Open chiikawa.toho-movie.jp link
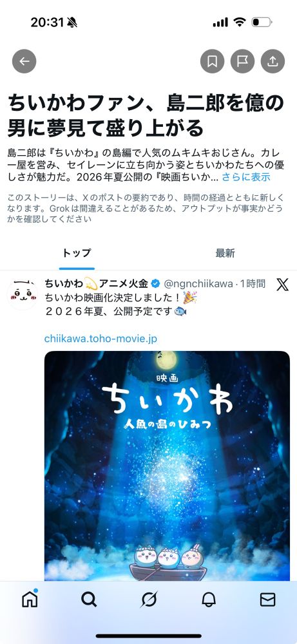 101,339
